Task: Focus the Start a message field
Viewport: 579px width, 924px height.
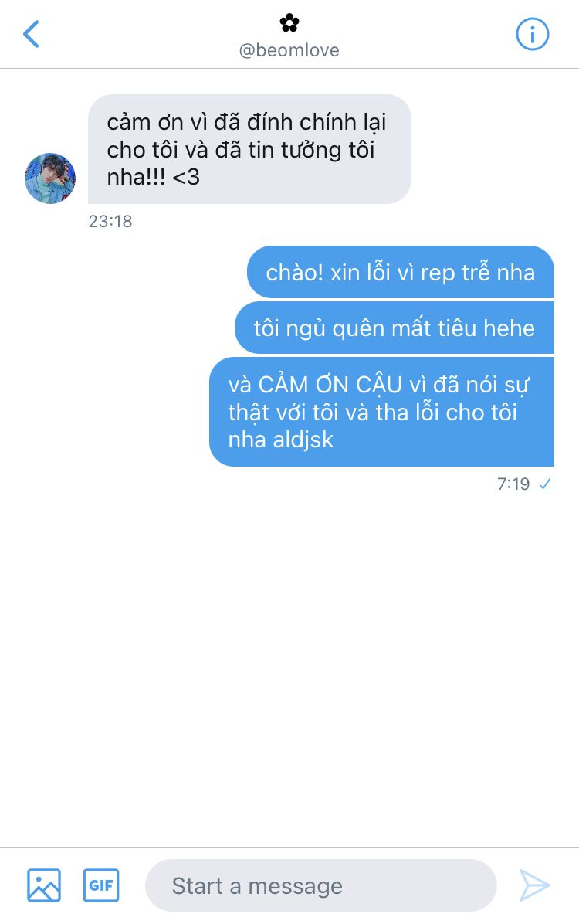Action: tap(321, 885)
